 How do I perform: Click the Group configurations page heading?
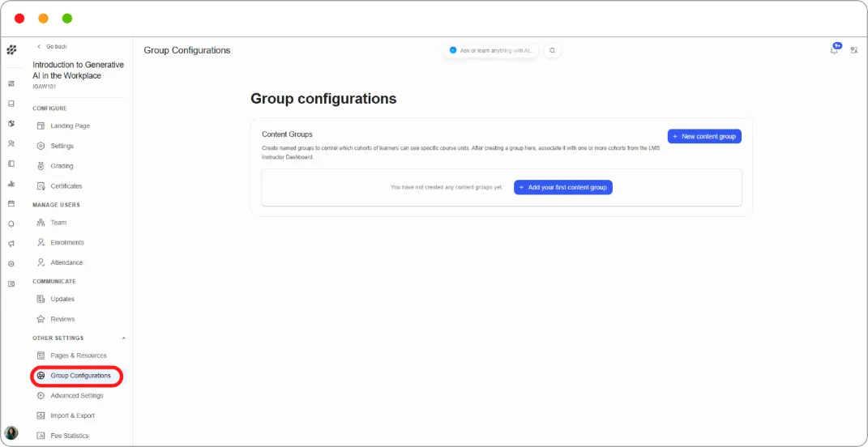tap(323, 99)
